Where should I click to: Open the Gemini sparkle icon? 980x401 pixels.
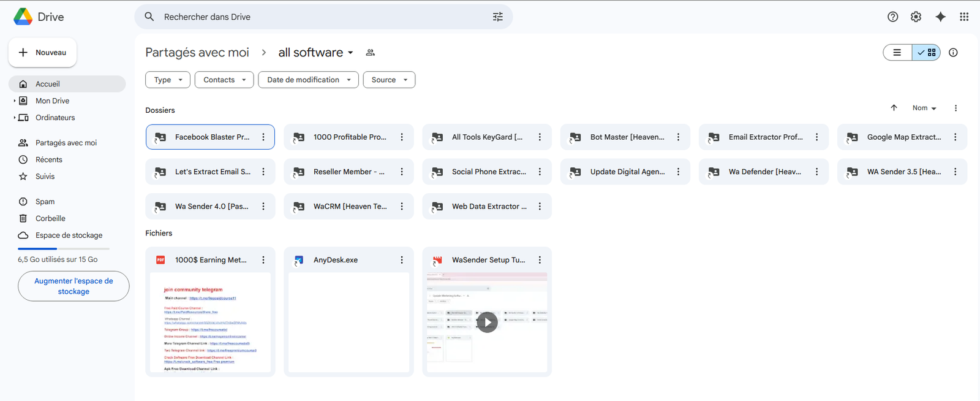coord(941,17)
